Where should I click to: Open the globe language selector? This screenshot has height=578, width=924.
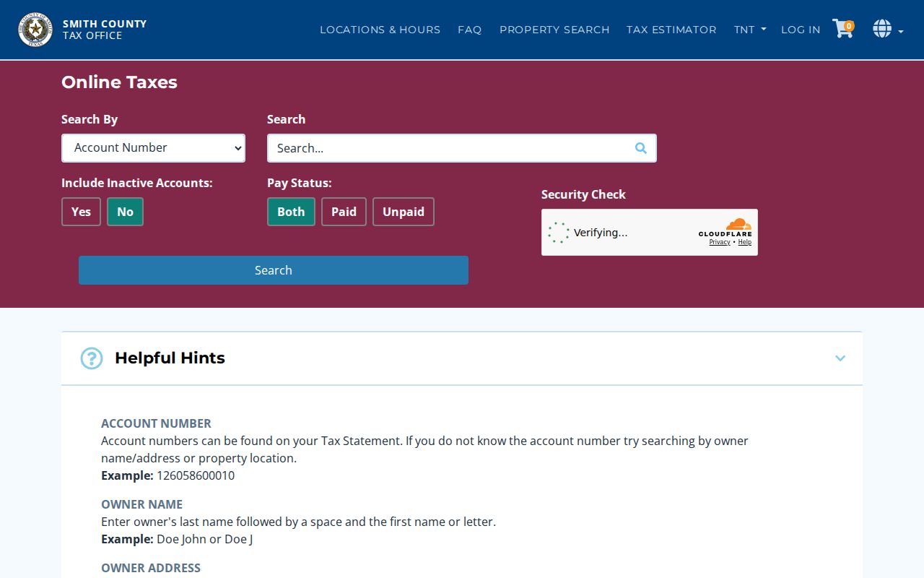(887, 29)
